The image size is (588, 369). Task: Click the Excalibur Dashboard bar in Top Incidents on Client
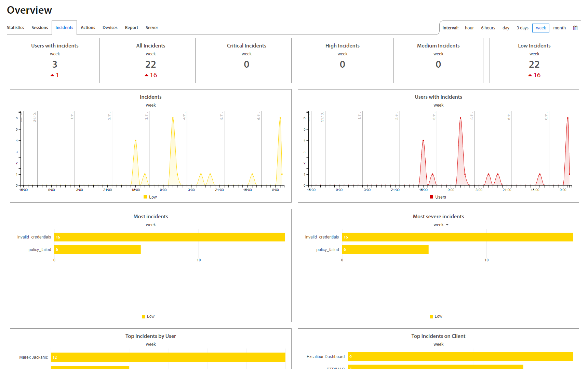tap(460, 357)
